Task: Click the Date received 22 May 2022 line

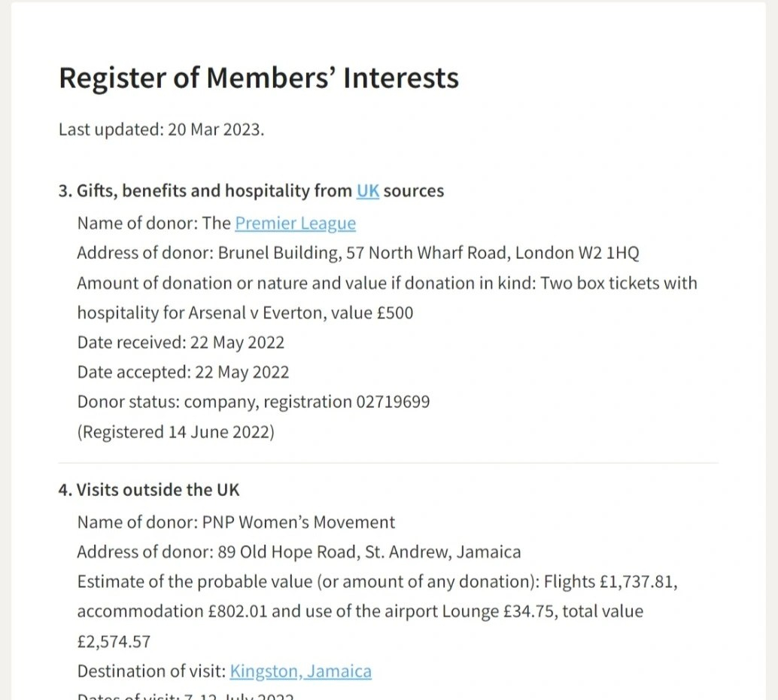Action: [181, 342]
